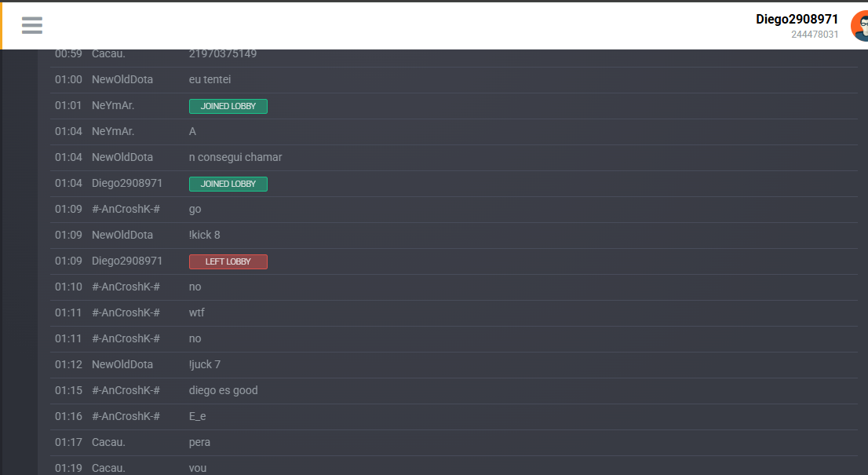Click the message "diego es good"
This screenshot has width=868, height=475.
(x=223, y=390)
